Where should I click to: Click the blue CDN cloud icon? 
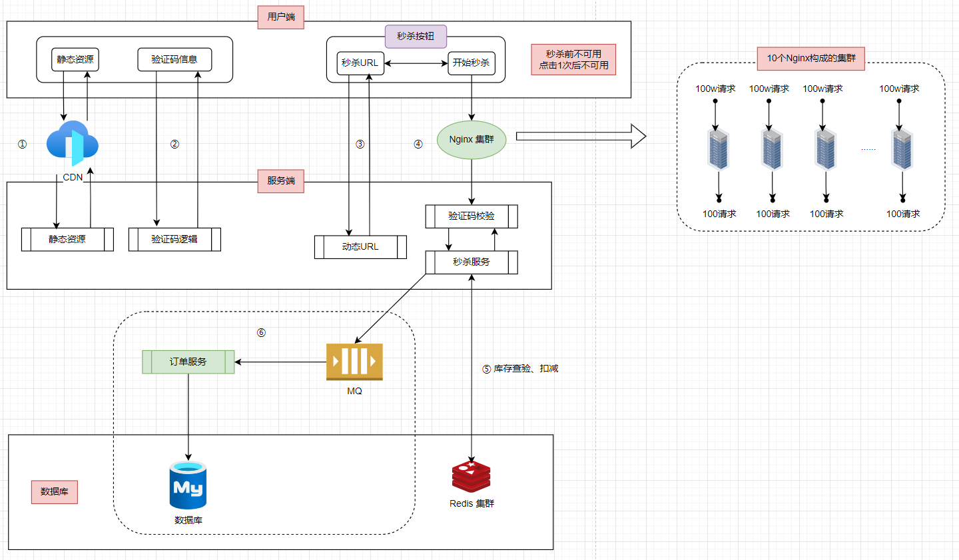[x=73, y=143]
